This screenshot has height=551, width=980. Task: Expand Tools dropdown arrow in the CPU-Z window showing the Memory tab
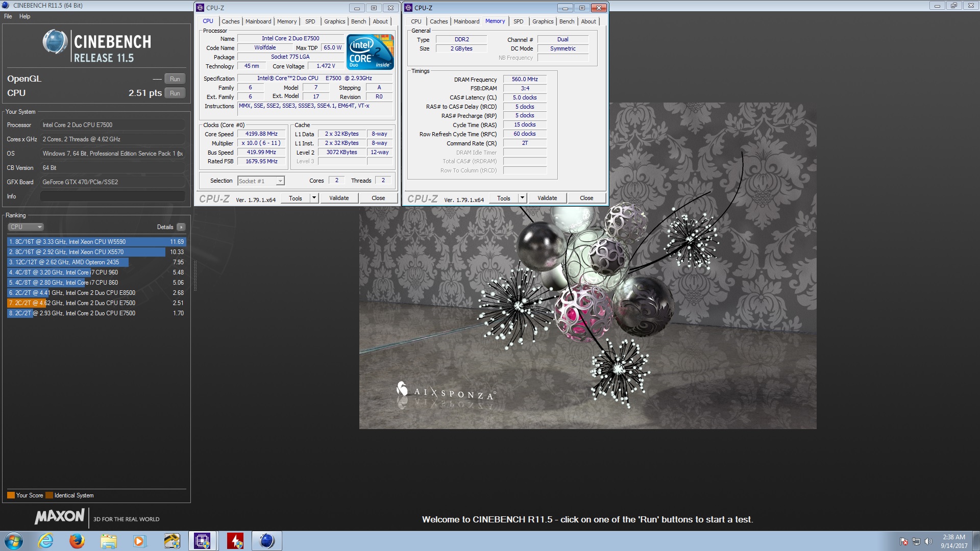pyautogui.click(x=522, y=198)
